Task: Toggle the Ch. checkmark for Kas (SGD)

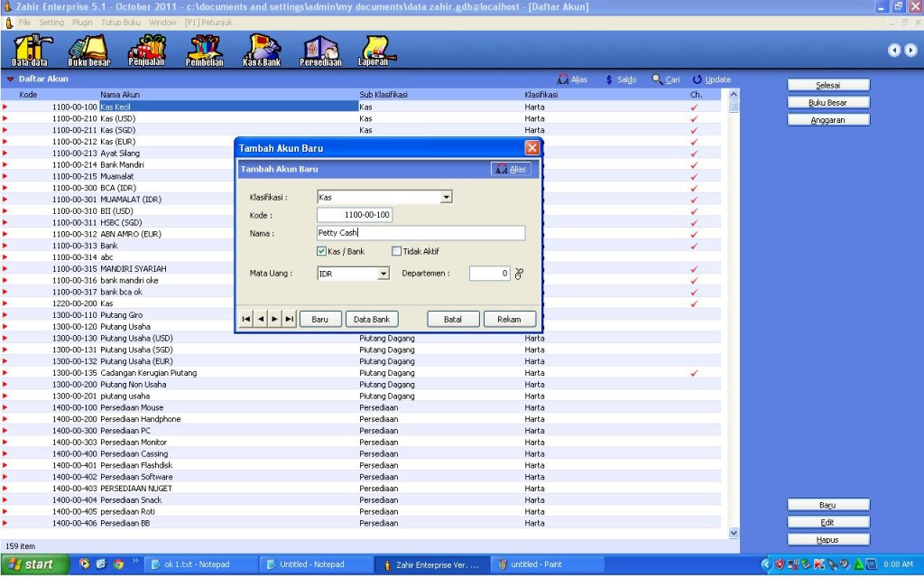Action: tap(694, 130)
